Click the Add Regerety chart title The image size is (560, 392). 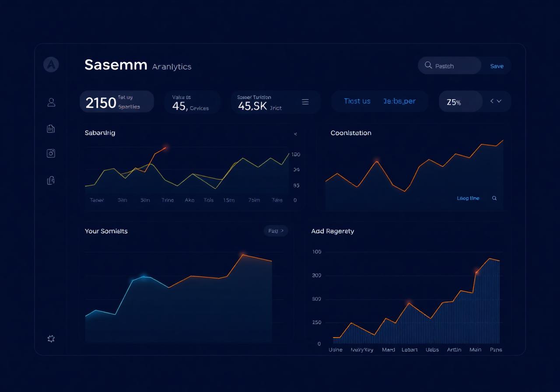(332, 231)
